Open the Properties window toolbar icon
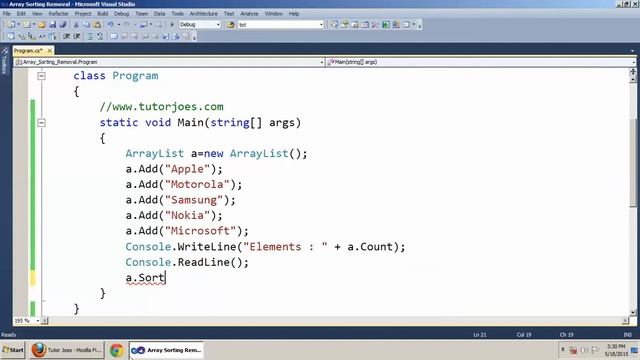640x360 pixels. coord(344,25)
